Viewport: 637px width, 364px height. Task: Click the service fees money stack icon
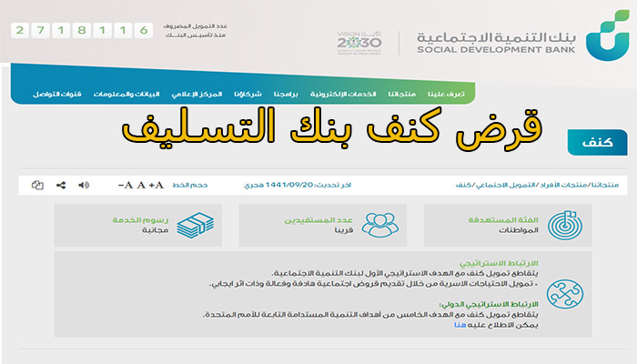(x=196, y=225)
